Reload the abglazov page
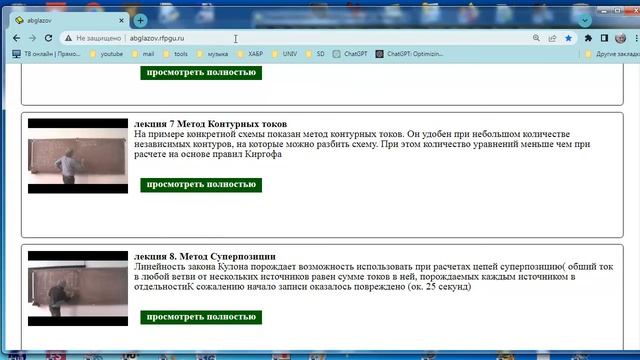The width and height of the screenshot is (640, 360). coord(48,38)
